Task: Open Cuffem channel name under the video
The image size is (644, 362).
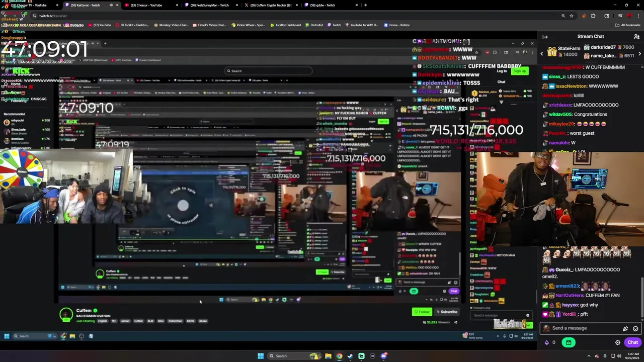Action: [x=84, y=311]
